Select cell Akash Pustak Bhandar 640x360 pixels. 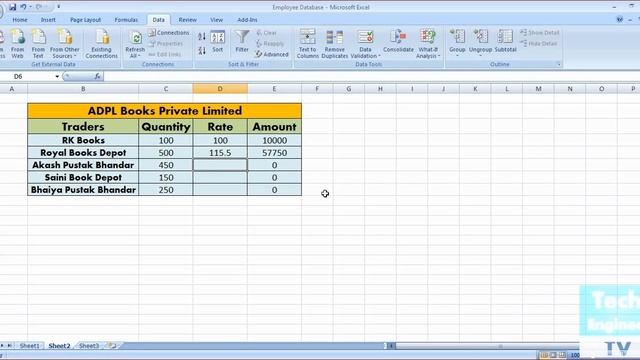(x=83, y=165)
